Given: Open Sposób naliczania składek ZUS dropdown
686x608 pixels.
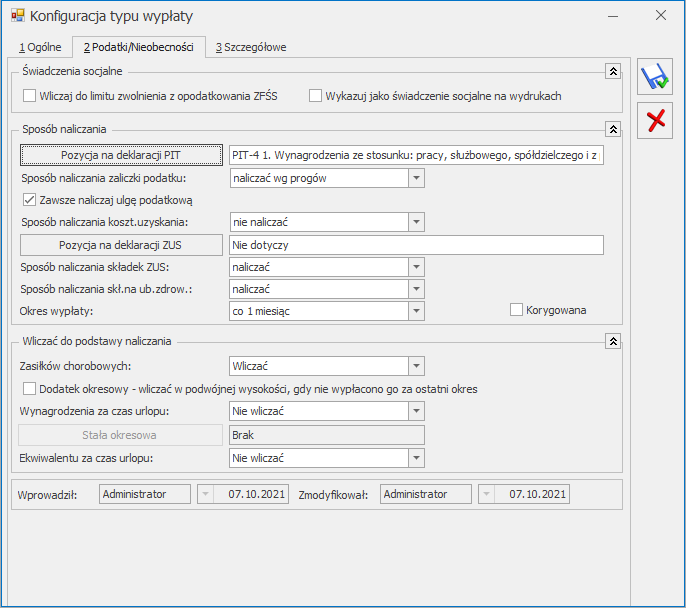Looking at the screenshot, I should [417, 267].
